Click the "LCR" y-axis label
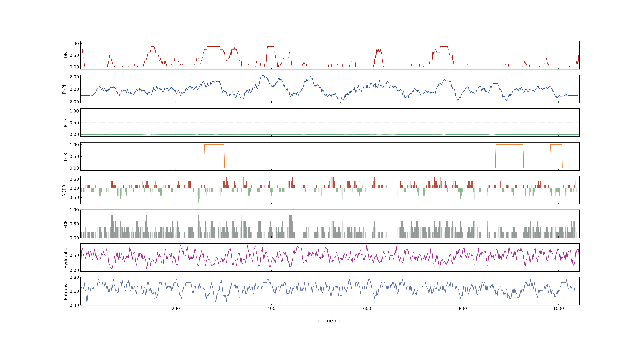The height and width of the screenshot is (343, 644). 66,157
